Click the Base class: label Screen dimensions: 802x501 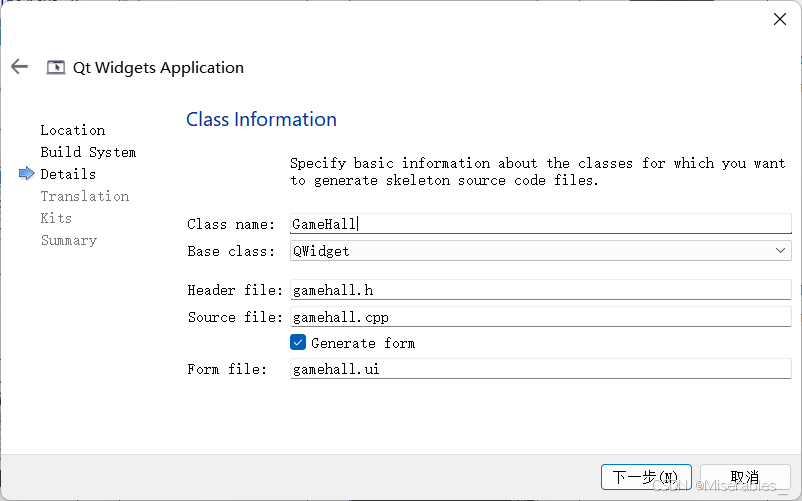pyautogui.click(x=231, y=251)
